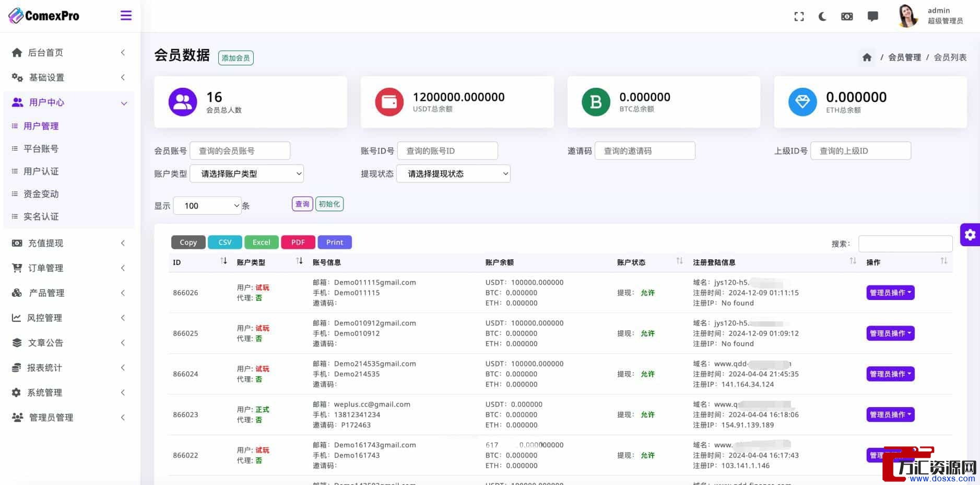The height and width of the screenshot is (485, 980).
Task: Expand the 风控管理 sidebar menu
Action: pyautogui.click(x=69, y=318)
